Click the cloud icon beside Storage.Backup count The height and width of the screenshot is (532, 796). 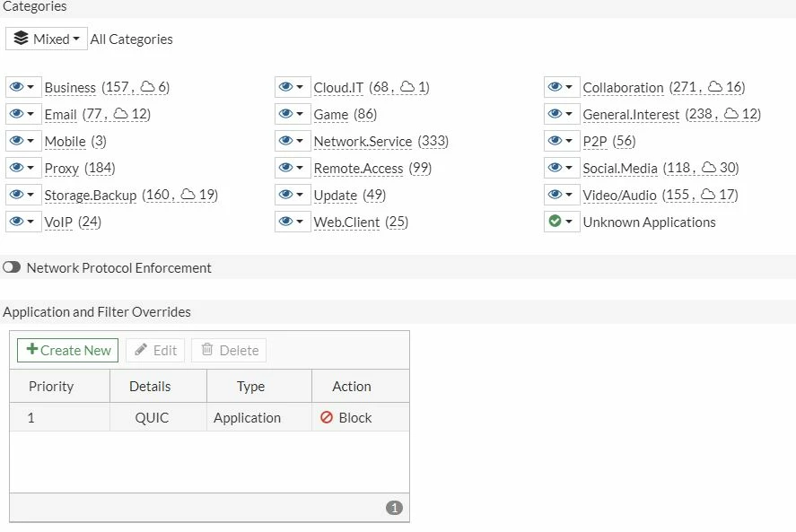188,194
